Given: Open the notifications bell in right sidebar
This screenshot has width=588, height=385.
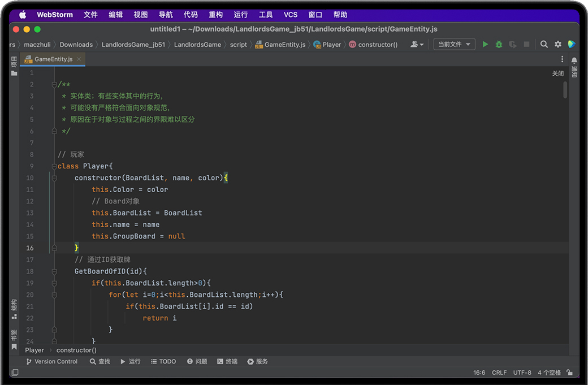Looking at the screenshot, I should [x=574, y=60].
